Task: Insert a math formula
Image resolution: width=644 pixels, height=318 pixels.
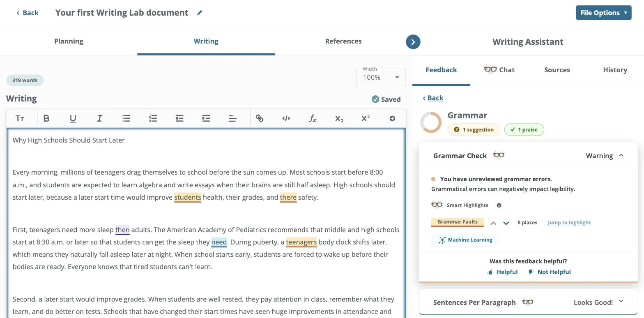Action: 313,118
